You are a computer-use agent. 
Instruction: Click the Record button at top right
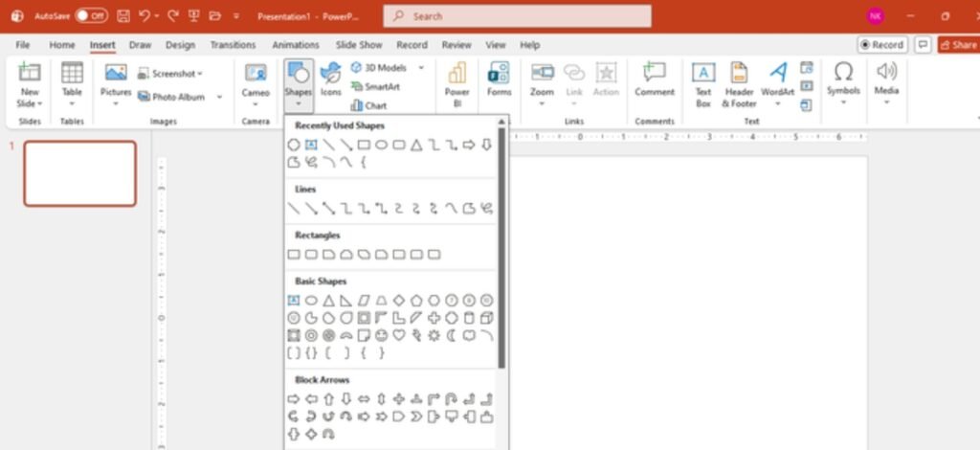[882, 45]
